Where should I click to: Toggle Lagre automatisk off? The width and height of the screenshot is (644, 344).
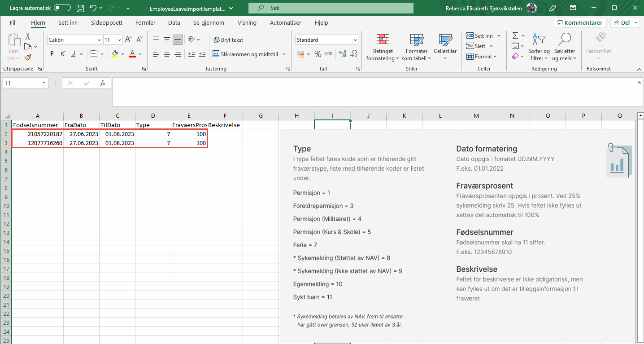(62, 8)
